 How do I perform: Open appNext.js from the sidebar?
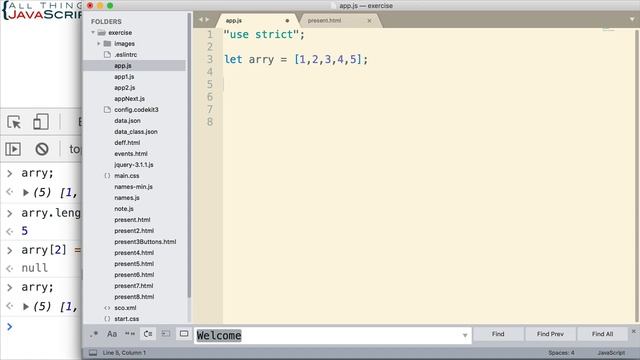pyautogui.click(x=129, y=98)
